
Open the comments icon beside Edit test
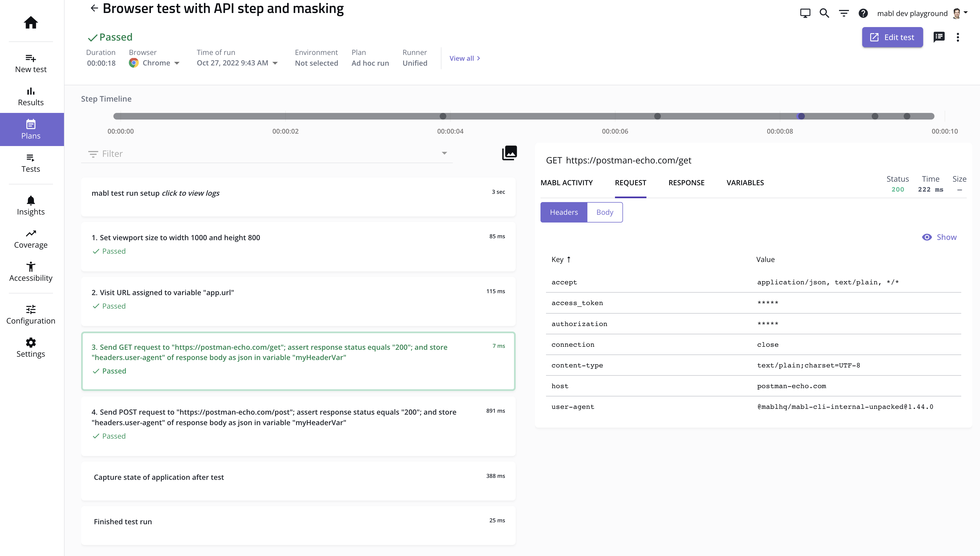tap(939, 37)
